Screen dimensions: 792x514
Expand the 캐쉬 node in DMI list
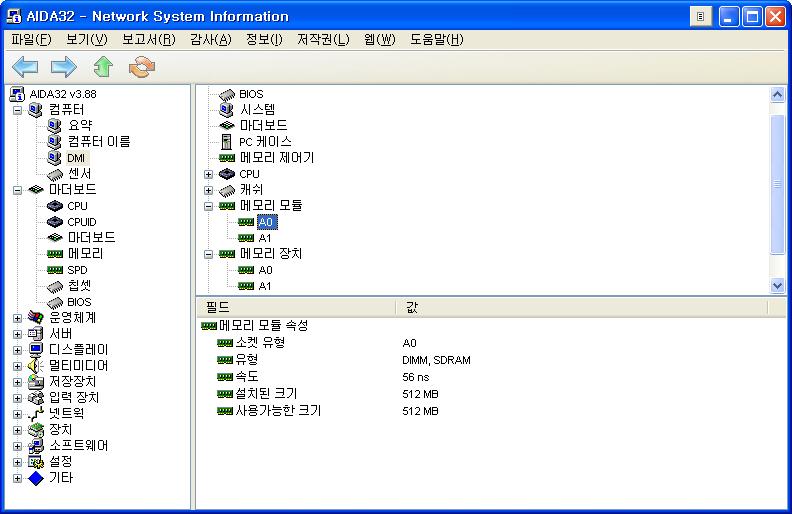(209, 190)
